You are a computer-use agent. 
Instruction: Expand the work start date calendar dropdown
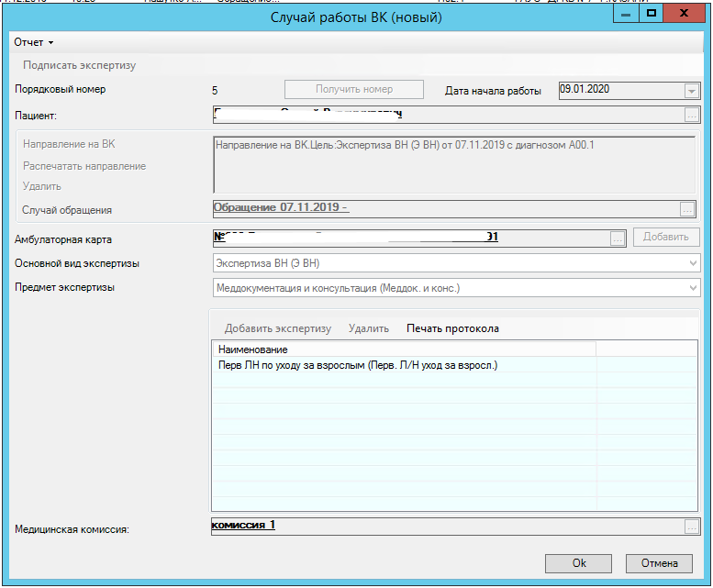tap(691, 91)
